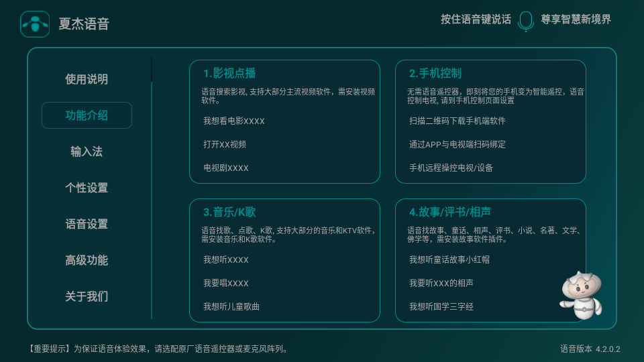Image resolution: width=644 pixels, height=362 pixels.
Task: Click the 1.影视点播 card title
Action: 229,73
